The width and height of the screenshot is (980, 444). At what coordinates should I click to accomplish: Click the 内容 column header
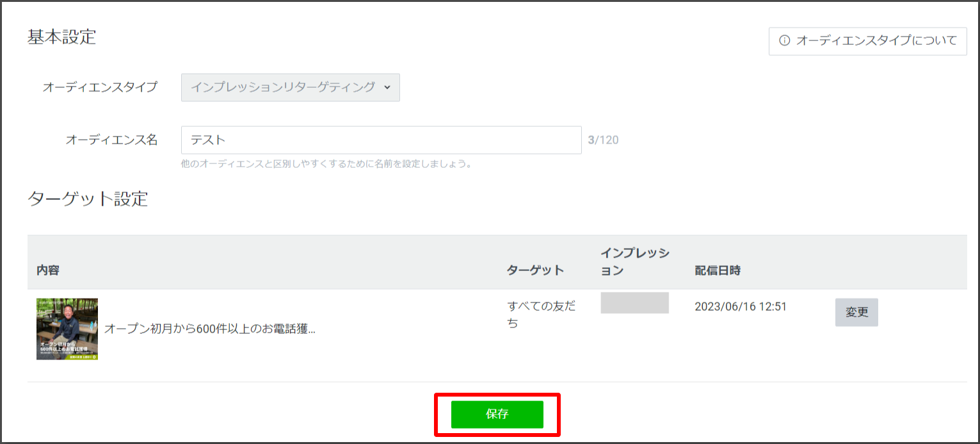click(x=48, y=270)
